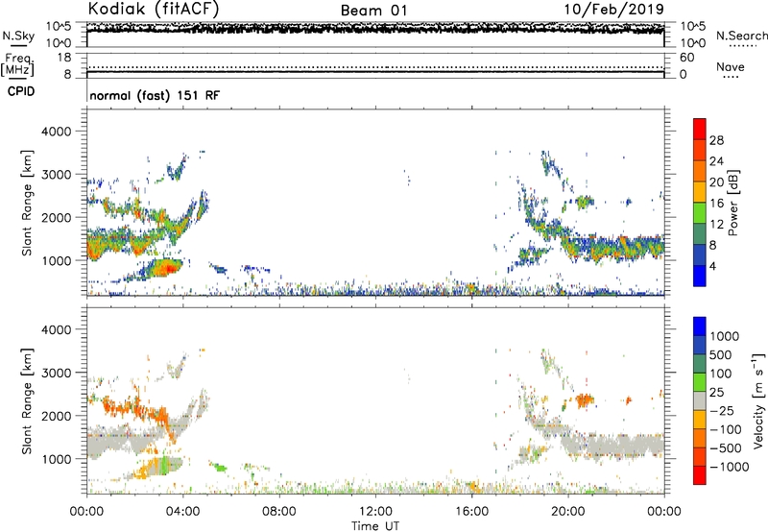Click the gray band of velocity colorbar

tap(700, 400)
